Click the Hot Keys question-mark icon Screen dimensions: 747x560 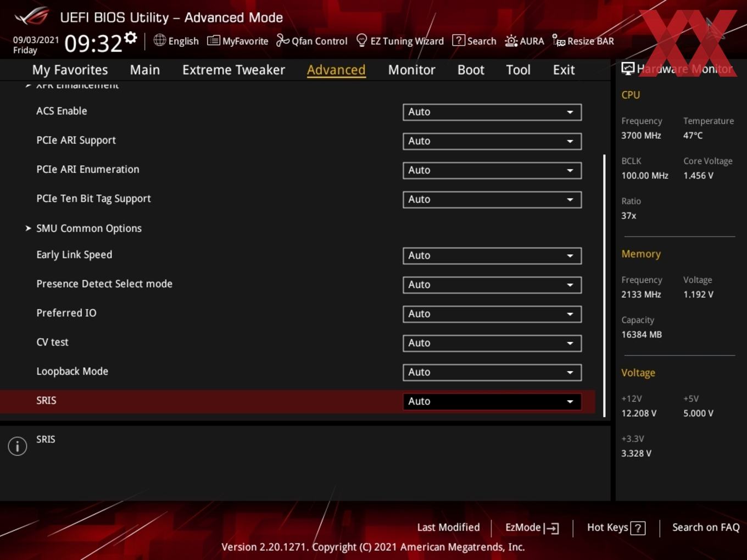[x=638, y=528]
